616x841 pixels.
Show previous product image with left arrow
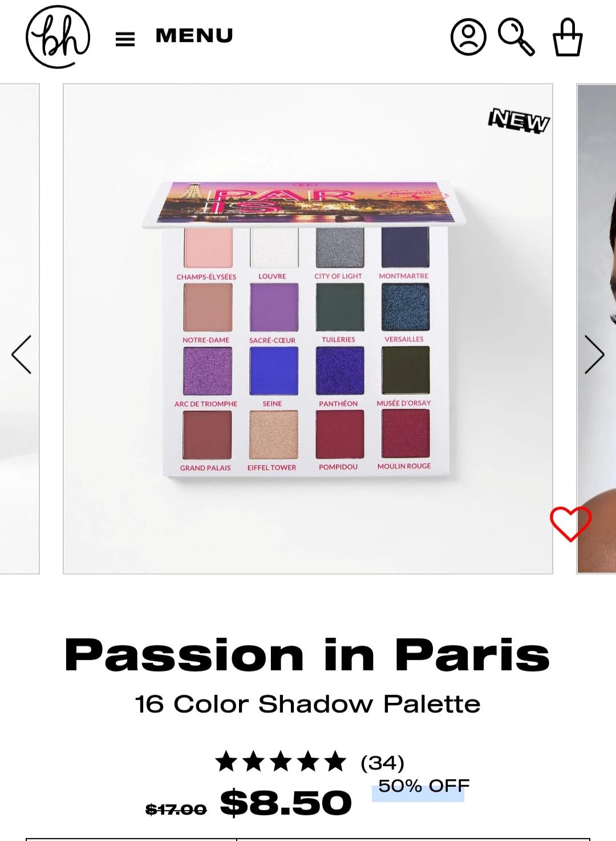(22, 354)
